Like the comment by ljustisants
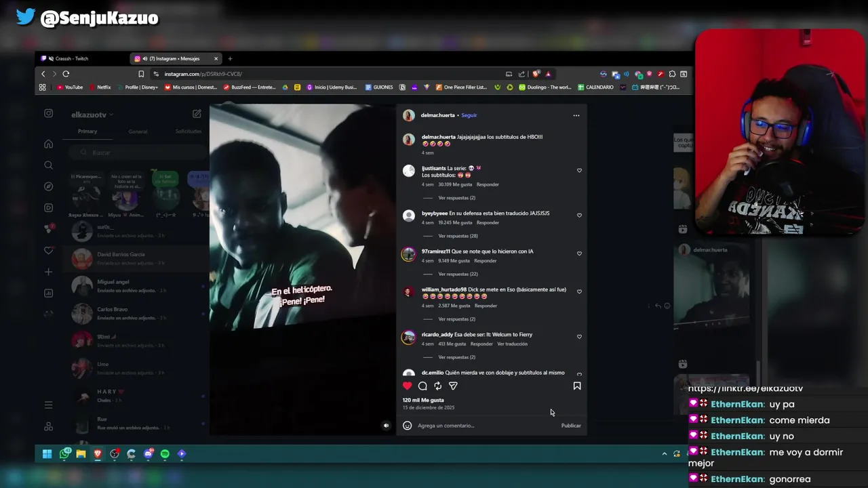Screen dimensions: 868x488 tap(579, 171)
